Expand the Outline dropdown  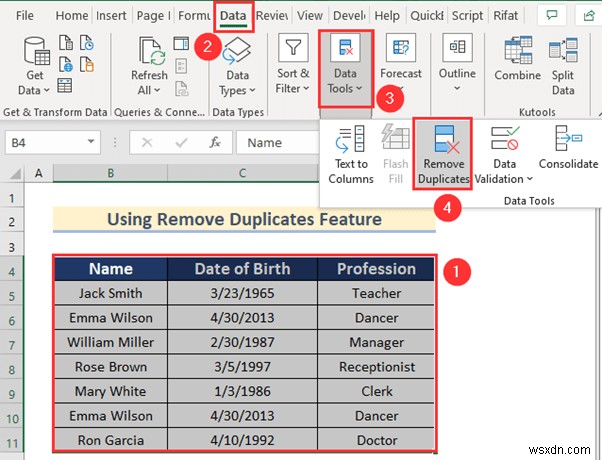[x=457, y=63]
